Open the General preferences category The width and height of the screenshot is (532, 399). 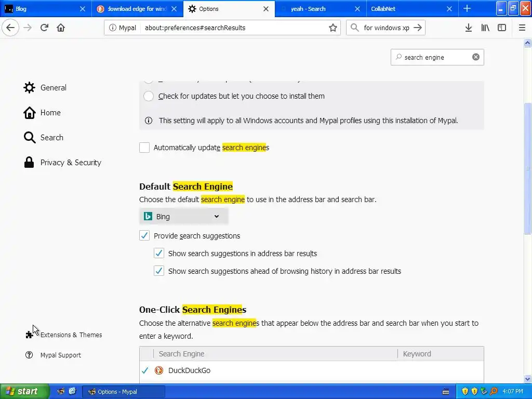click(x=45, y=87)
